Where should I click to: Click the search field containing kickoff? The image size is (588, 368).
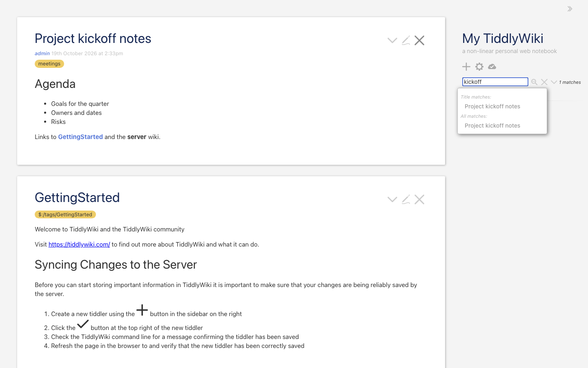click(495, 82)
